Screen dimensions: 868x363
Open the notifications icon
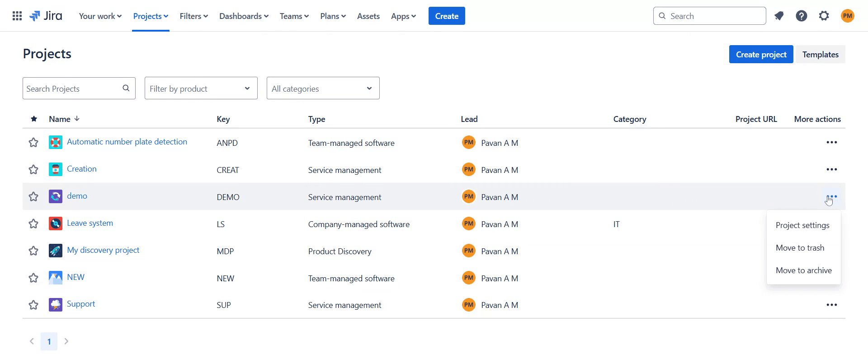[778, 16]
